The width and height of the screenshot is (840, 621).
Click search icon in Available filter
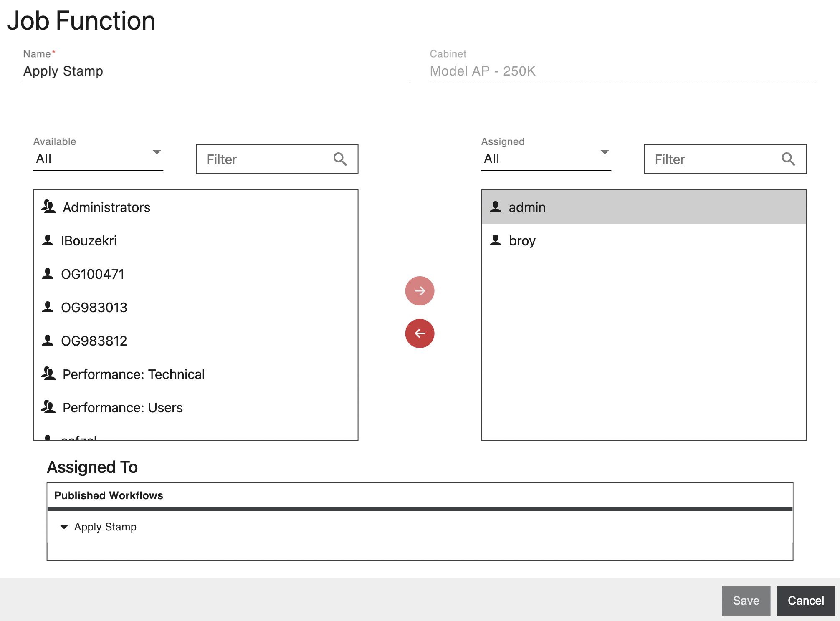click(340, 159)
